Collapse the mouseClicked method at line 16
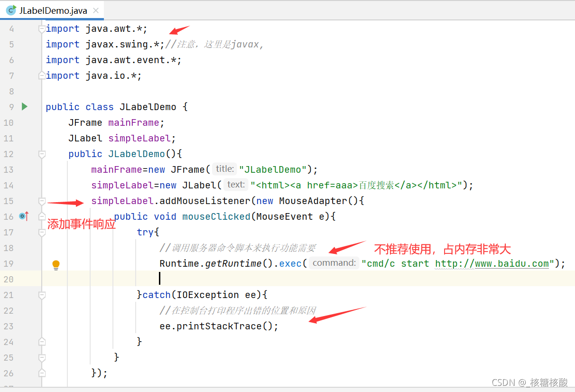Viewport: 575px width, 392px height. click(x=42, y=217)
